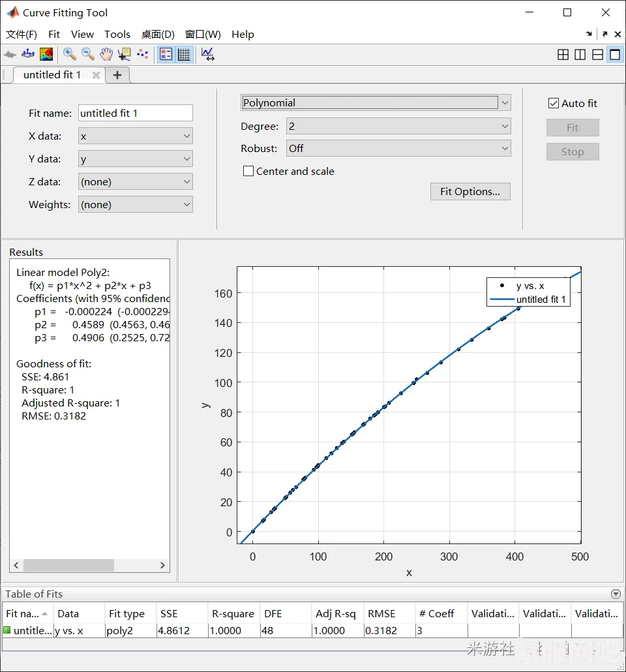Viewport: 626px width, 672px height.
Task: Click the Results scroll right arrow
Action: pos(162,565)
